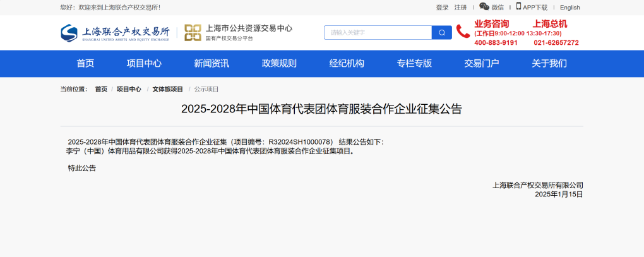Click the public resources trading center logo
The width and height of the screenshot is (644, 257).
pos(238,33)
